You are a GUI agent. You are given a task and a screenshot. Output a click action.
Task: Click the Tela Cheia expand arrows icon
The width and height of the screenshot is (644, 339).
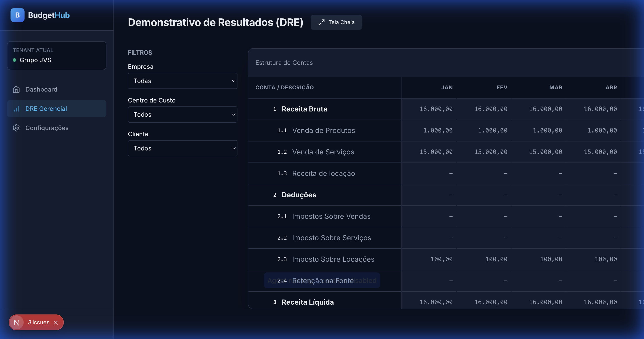(x=322, y=23)
